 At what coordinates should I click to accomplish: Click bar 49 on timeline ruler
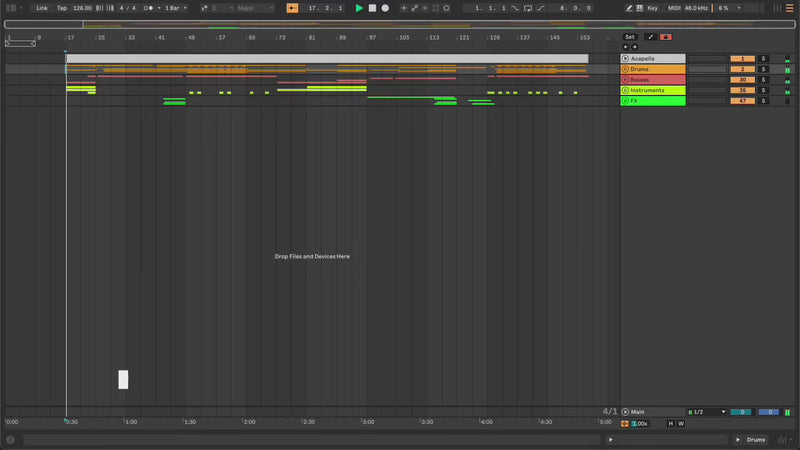click(x=191, y=38)
